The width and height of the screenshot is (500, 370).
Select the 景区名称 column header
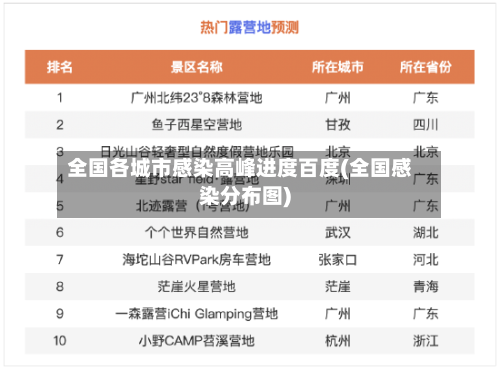point(197,67)
